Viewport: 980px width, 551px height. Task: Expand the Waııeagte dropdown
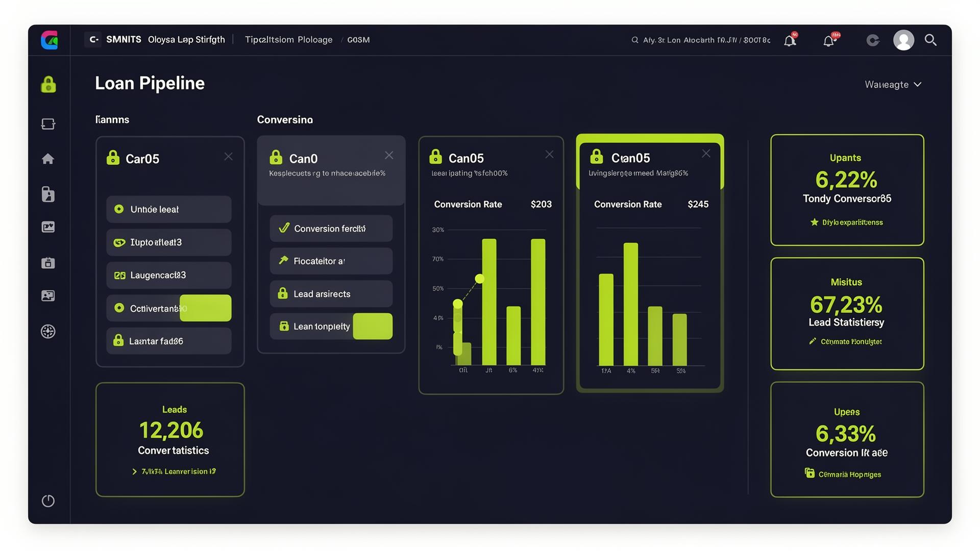click(893, 84)
